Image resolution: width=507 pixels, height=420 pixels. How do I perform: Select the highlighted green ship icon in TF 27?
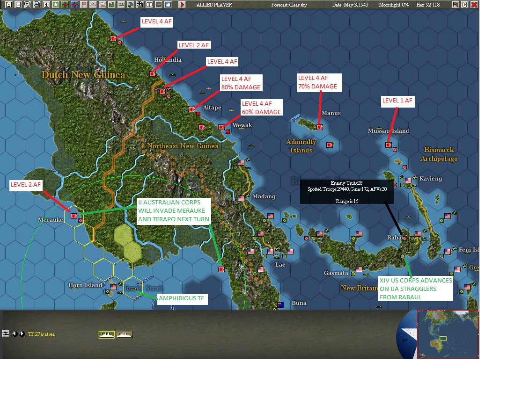click(x=107, y=335)
